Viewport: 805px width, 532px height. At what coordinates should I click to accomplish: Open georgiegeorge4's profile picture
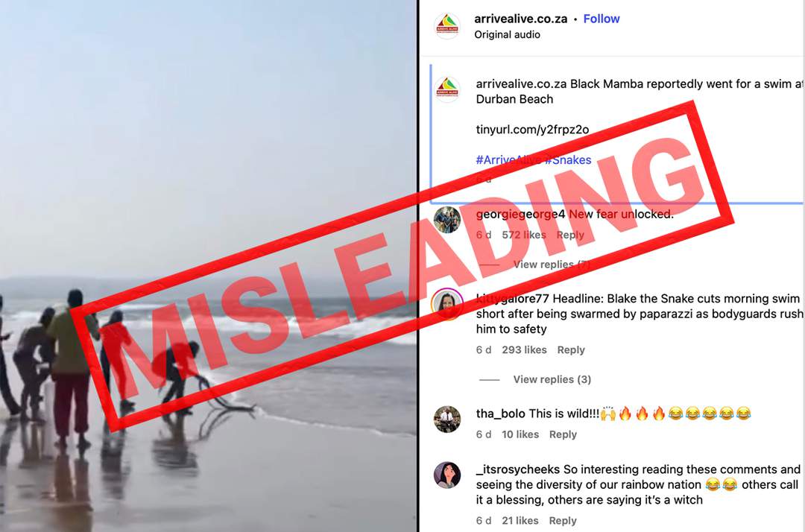447,220
